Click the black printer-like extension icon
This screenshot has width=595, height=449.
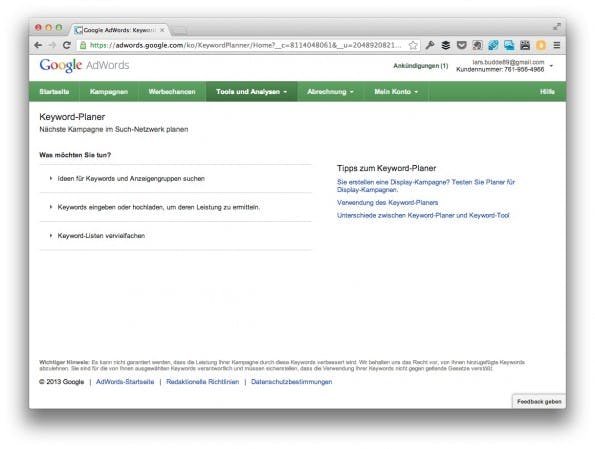pyautogui.click(x=525, y=45)
